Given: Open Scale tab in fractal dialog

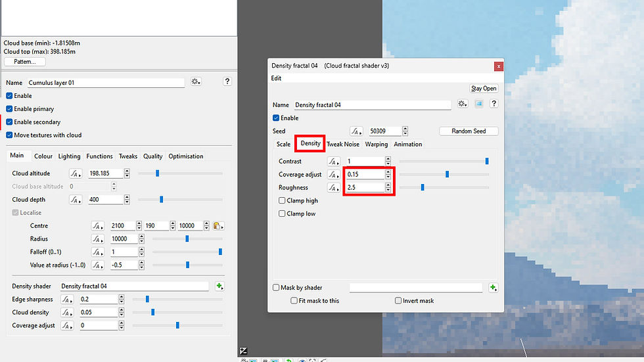Looking at the screenshot, I should tap(283, 145).
